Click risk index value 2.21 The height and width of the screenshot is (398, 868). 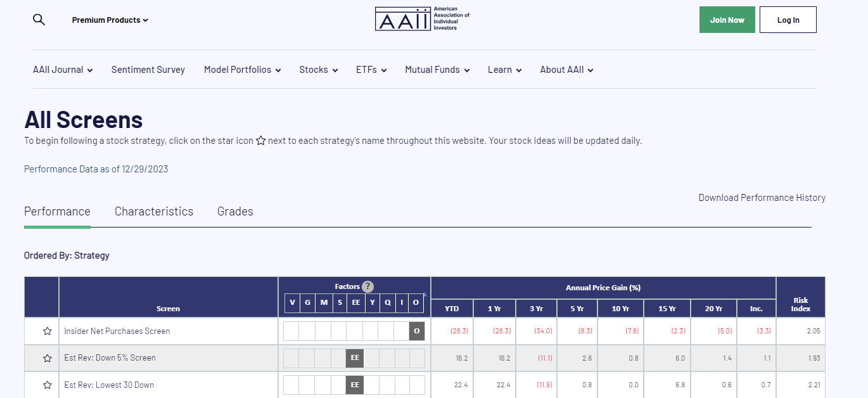click(814, 385)
